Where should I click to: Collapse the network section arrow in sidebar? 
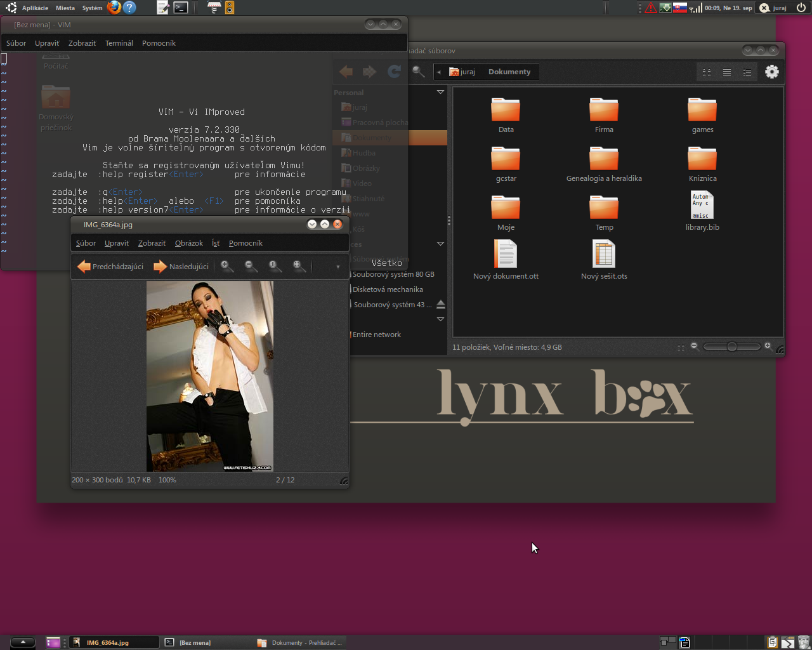pos(440,319)
